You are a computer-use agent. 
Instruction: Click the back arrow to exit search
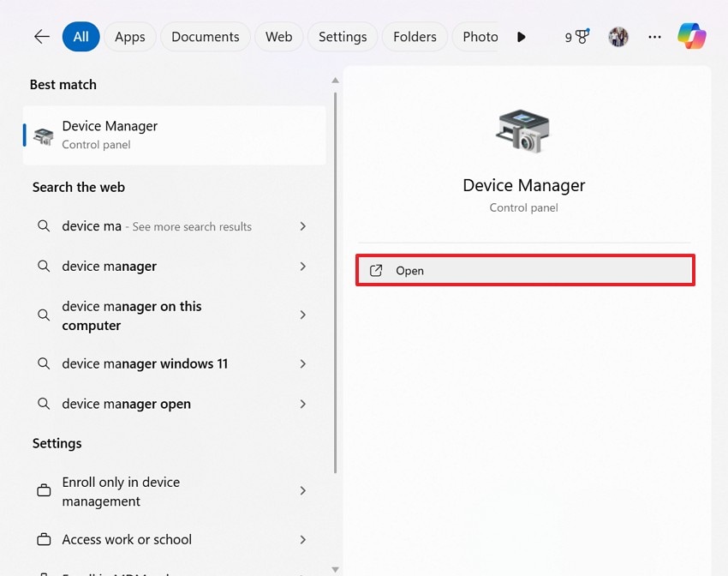coord(41,37)
